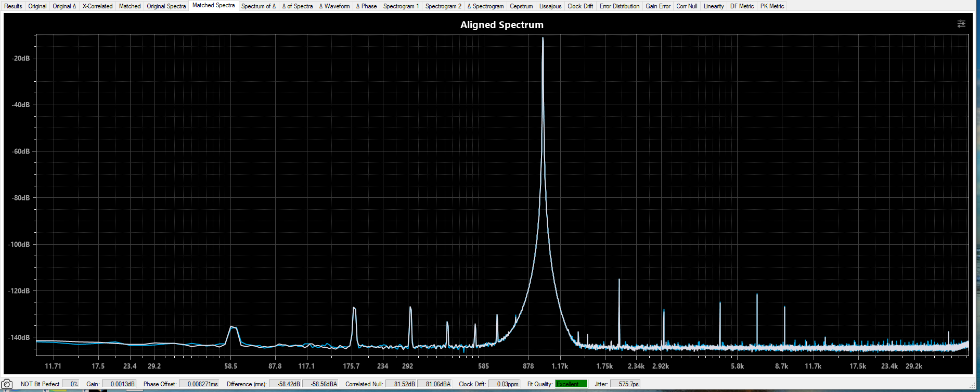
Task: Click the -140dB y-axis label
Action: pos(19,337)
